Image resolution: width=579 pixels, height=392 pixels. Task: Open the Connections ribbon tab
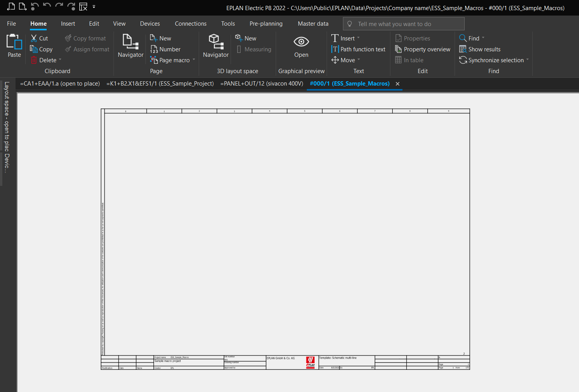[x=191, y=24]
